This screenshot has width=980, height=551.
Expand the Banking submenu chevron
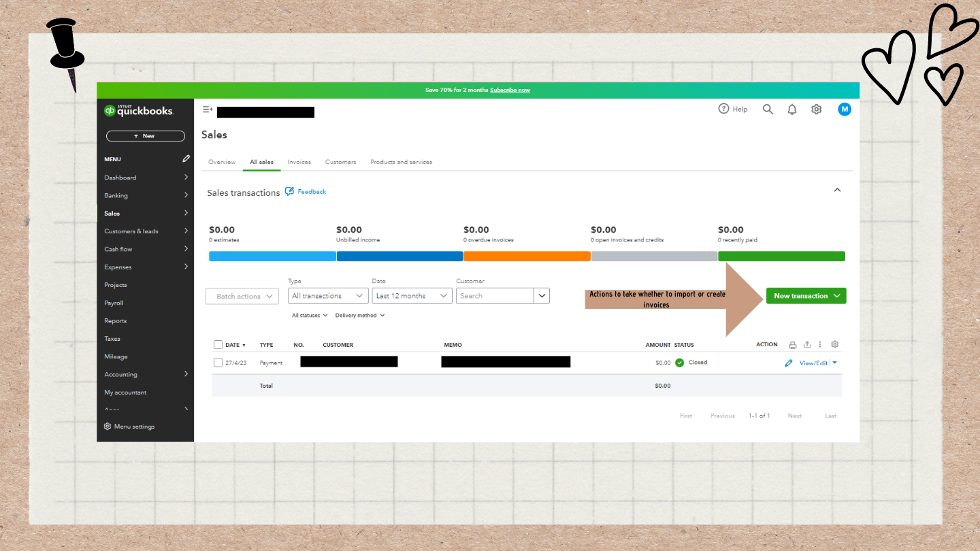pyautogui.click(x=186, y=195)
